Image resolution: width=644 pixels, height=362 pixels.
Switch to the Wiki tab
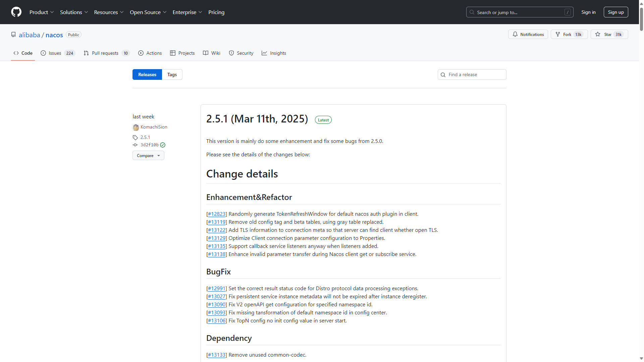pyautogui.click(x=212, y=53)
